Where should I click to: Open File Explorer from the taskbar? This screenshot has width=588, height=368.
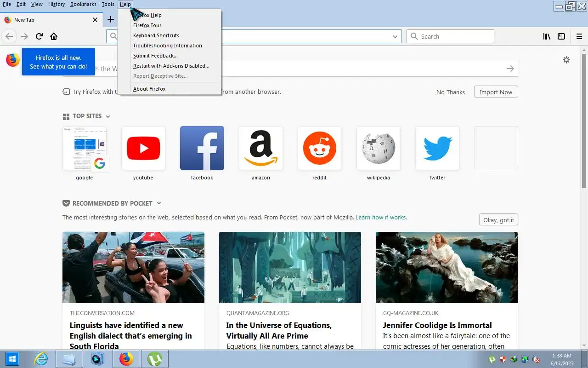tap(69, 359)
